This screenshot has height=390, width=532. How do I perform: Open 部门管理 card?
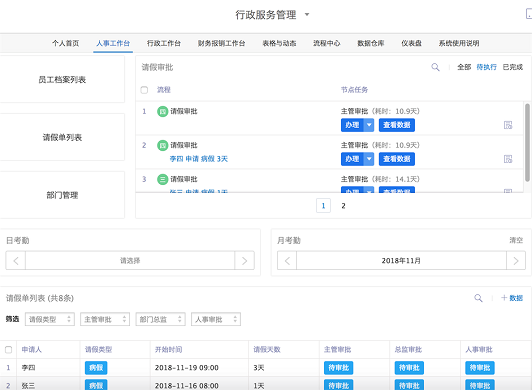coord(62,195)
